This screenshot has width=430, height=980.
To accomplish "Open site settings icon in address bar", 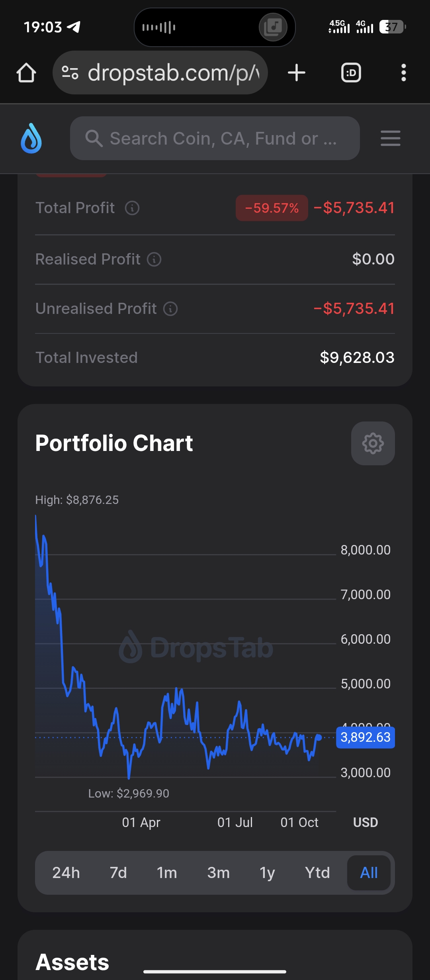I will coord(70,73).
